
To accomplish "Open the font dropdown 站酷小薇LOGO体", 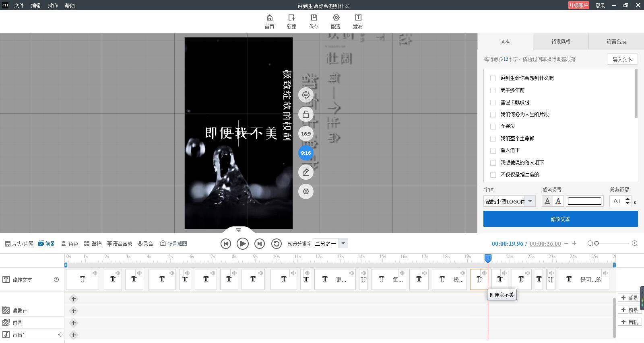I will click(x=530, y=201).
